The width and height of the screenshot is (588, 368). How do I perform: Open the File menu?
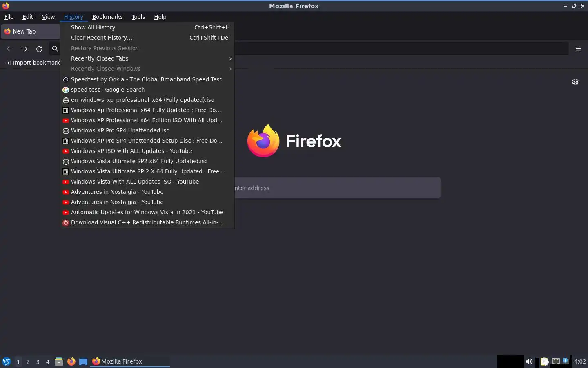click(9, 17)
